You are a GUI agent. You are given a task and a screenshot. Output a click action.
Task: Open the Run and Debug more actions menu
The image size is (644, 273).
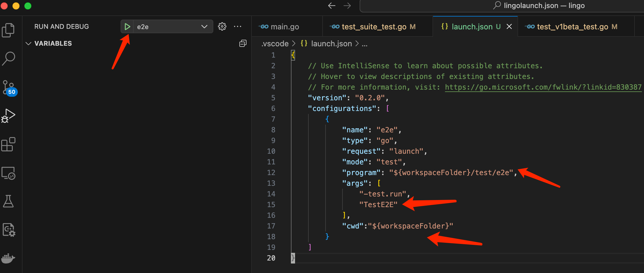pos(238,26)
